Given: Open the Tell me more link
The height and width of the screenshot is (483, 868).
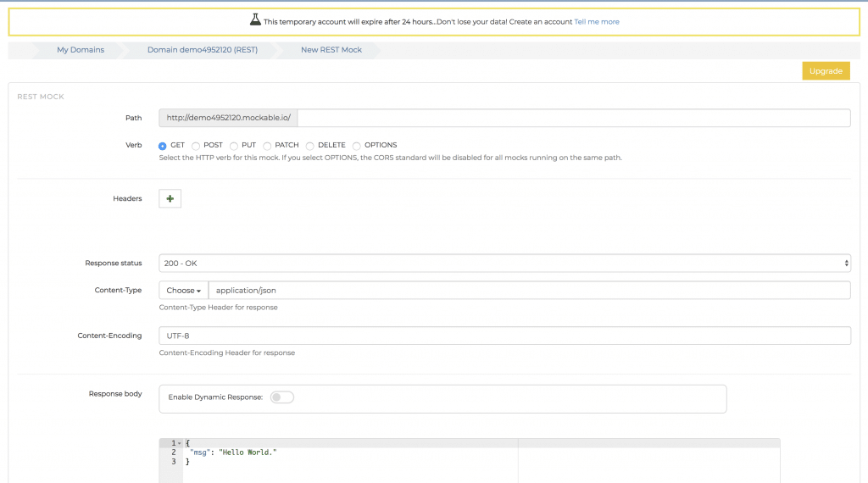Looking at the screenshot, I should (x=596, y=21).
